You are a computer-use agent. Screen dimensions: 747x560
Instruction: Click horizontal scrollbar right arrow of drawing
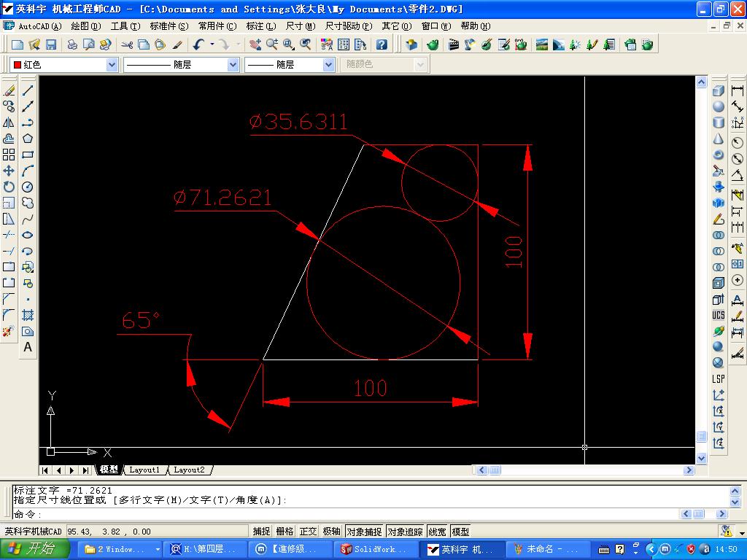point(689,470)
